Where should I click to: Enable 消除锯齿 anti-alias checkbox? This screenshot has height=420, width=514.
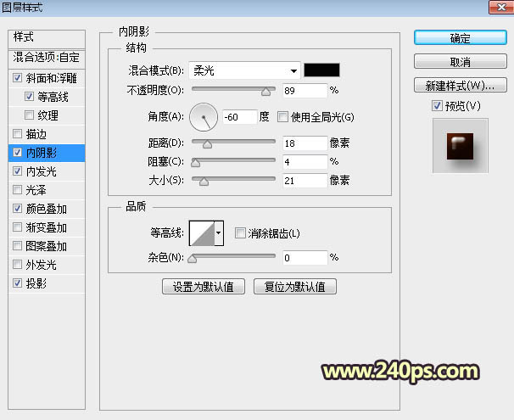[x=240, y=233]
